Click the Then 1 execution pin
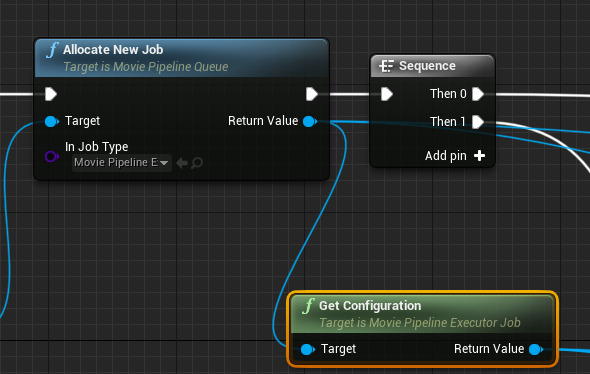This screenshot has width=590, height=374. click(477, 122)
